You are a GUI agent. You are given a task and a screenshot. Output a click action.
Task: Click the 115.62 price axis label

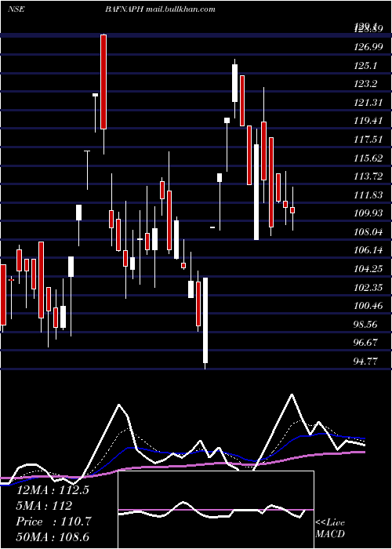(x=368, y=158)
